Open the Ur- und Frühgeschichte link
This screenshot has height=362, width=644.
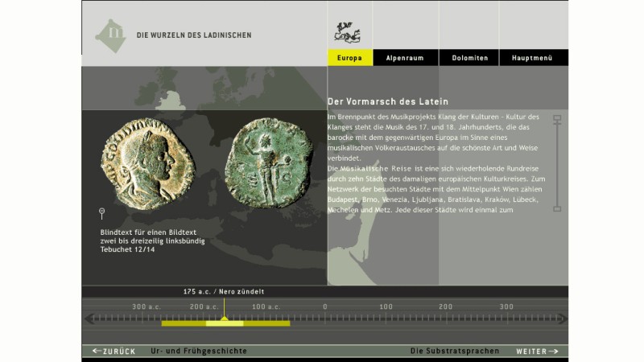tap(199, 352)
